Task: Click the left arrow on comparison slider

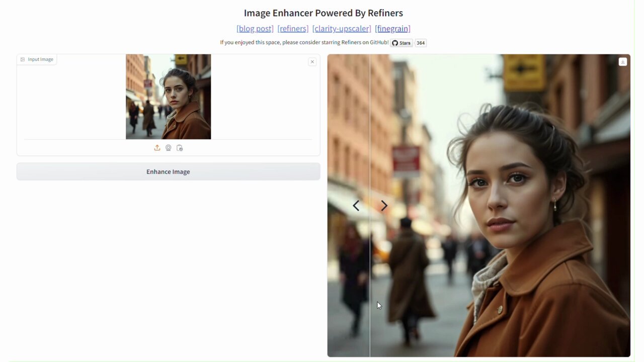Action: 356,206
